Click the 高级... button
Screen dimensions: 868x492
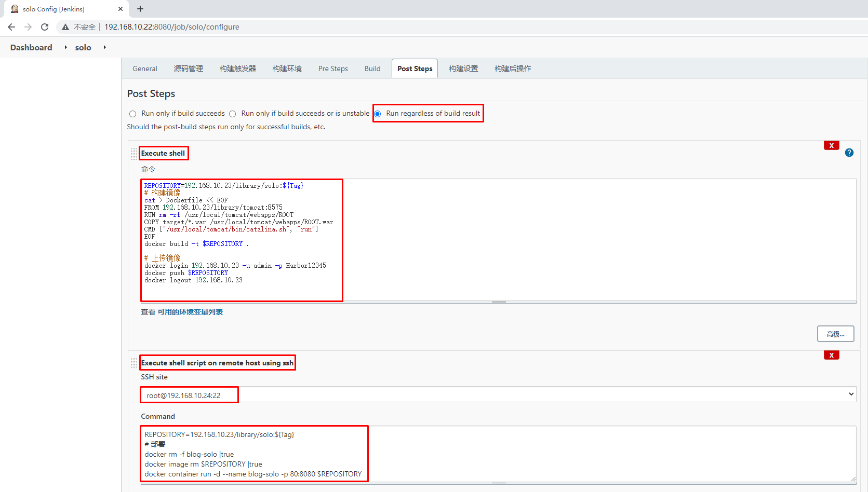point(836,334)
